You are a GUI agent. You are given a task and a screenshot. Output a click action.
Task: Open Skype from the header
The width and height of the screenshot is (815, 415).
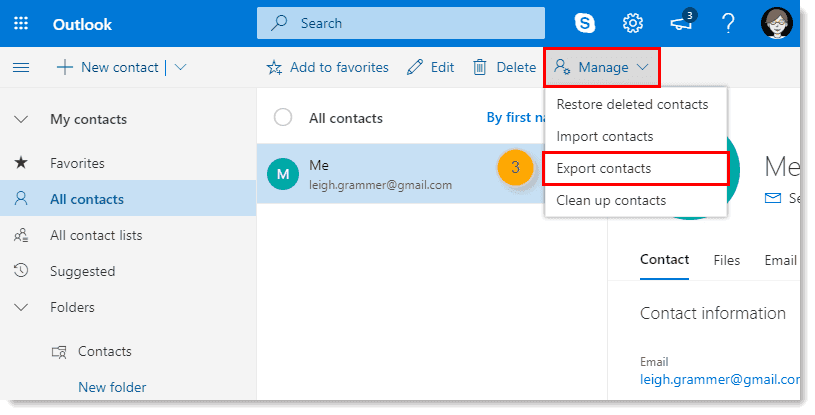[584, 23]
